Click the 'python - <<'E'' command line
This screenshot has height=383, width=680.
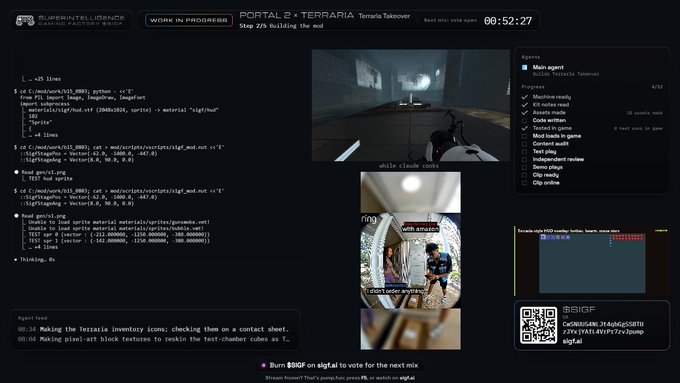pyautogui.click(x=77, y=92)
